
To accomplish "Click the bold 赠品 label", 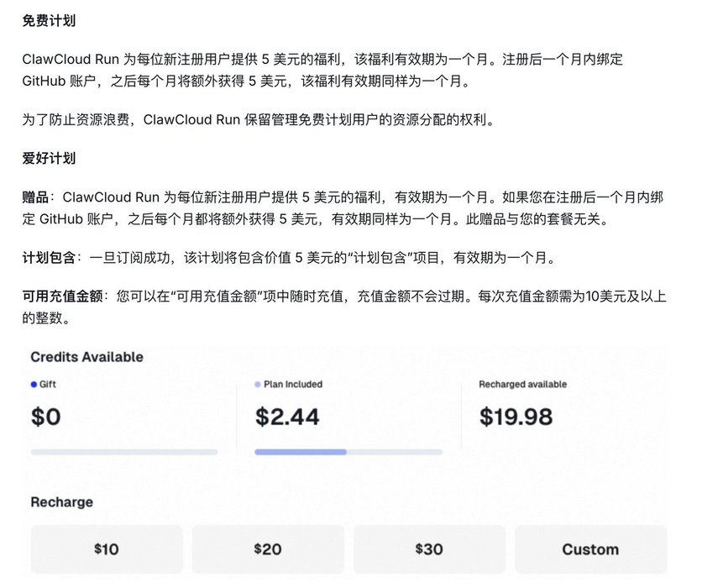I will coord(36,197).
